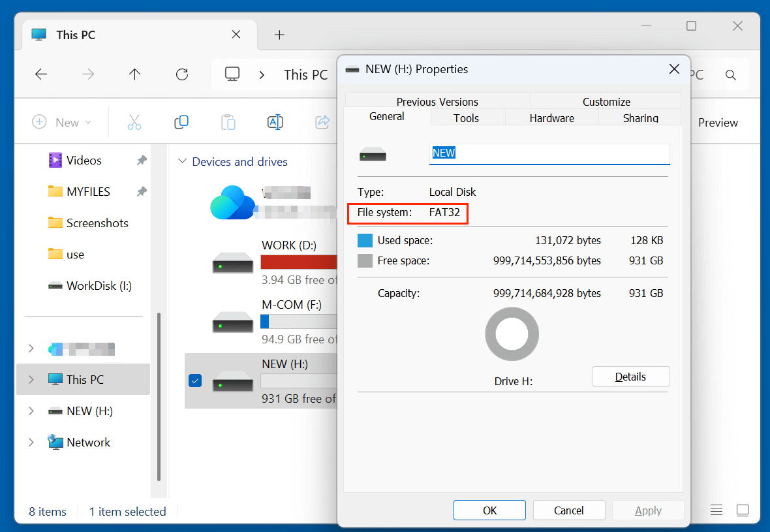The width and height of the screenshot is (770, 532).
Task: Click the drive name input field showing NEW
Action: 549,153
